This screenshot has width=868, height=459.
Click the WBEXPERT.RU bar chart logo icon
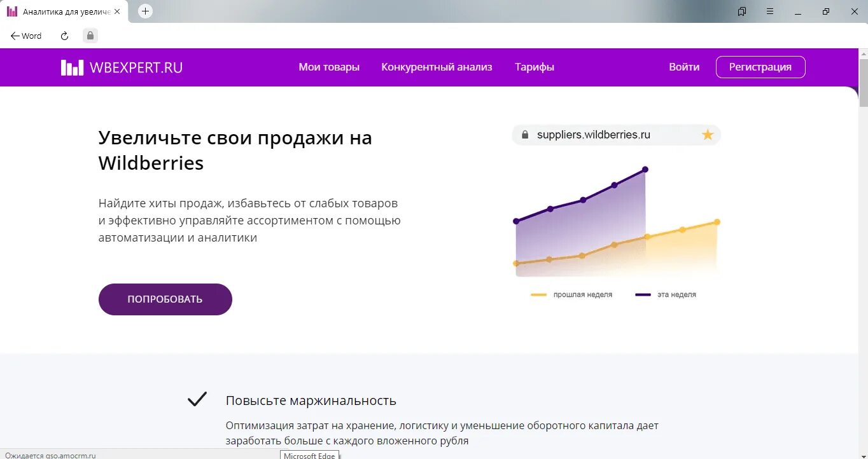pos(72,67)
